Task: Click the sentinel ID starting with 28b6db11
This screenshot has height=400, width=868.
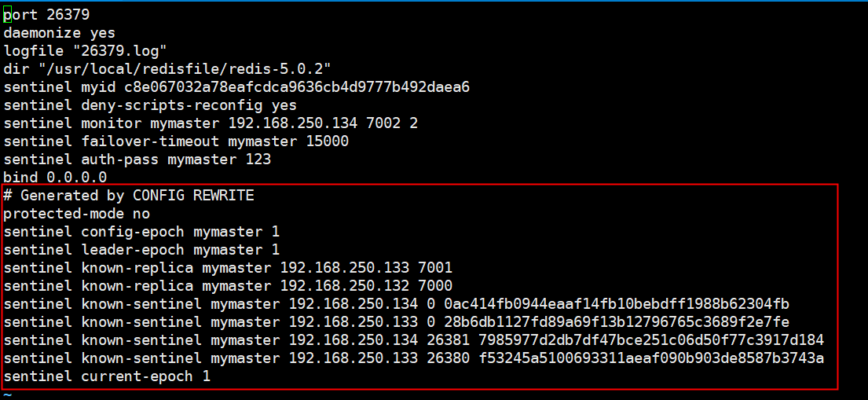Action: [617, 322]
